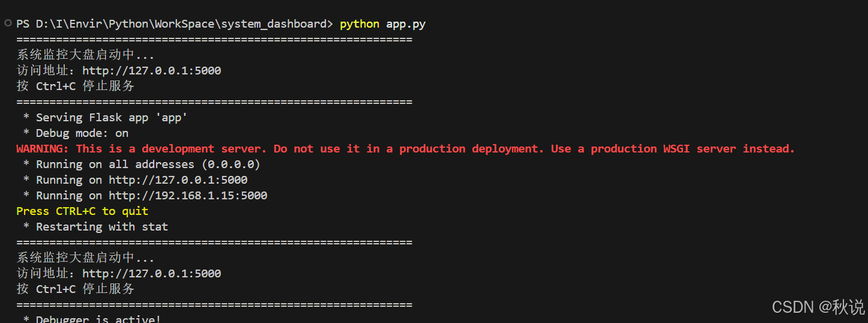This screenshot has width=868, height=323.
Task: Click 'Running on all addresses (0.0.0.0)' line
Action: [x=142, y=165]
